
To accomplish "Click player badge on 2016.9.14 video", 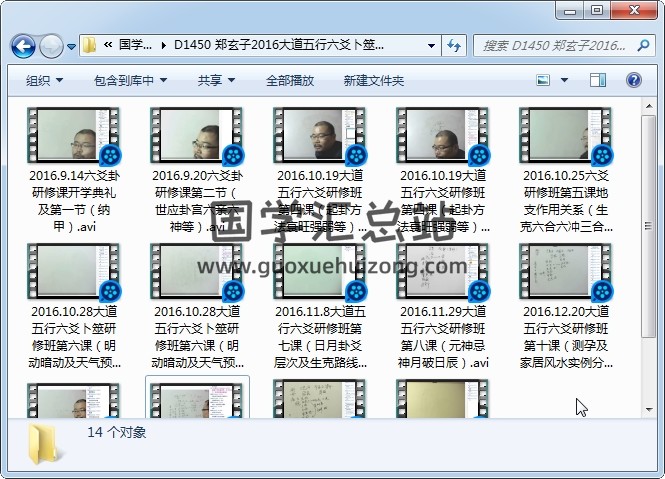I will pos(111,155).
